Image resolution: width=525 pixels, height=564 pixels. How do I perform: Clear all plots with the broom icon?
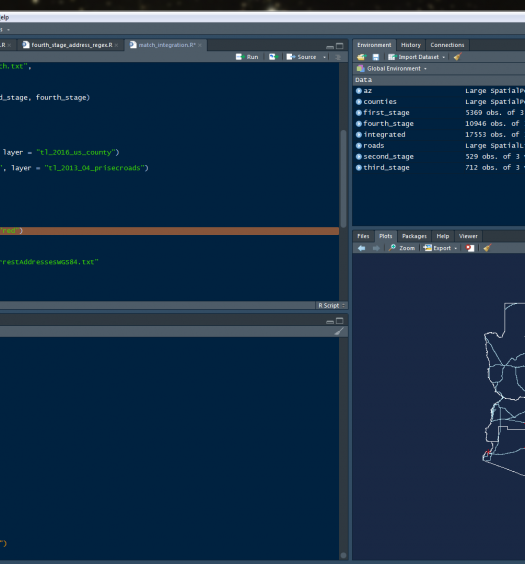487,248
